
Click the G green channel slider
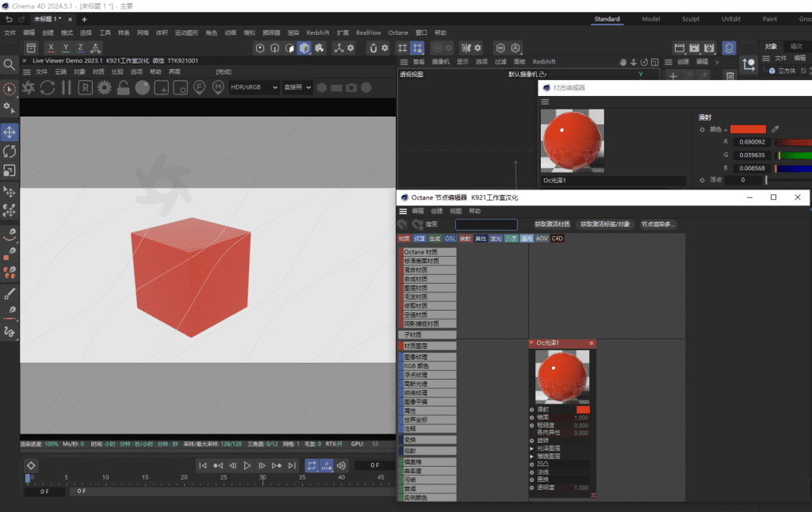click(793, 155)
